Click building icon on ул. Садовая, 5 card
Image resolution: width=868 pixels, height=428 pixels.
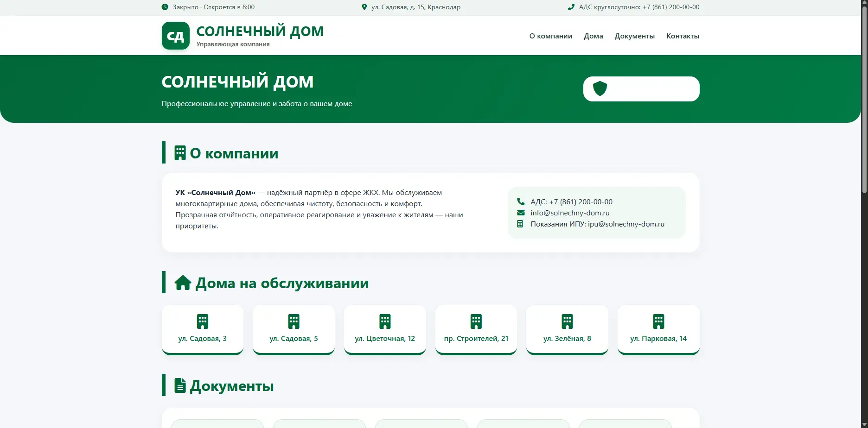[294, 321]
